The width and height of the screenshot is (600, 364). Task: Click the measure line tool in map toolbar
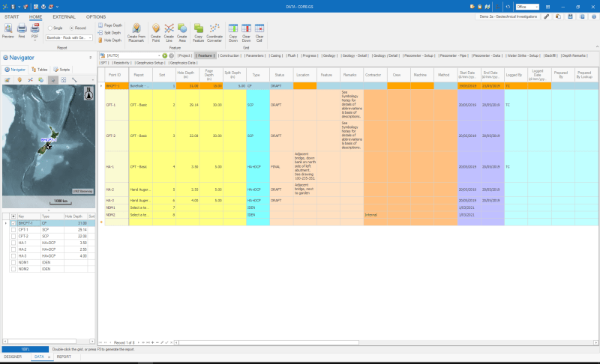pyautogui.click(x=74, y=80)
